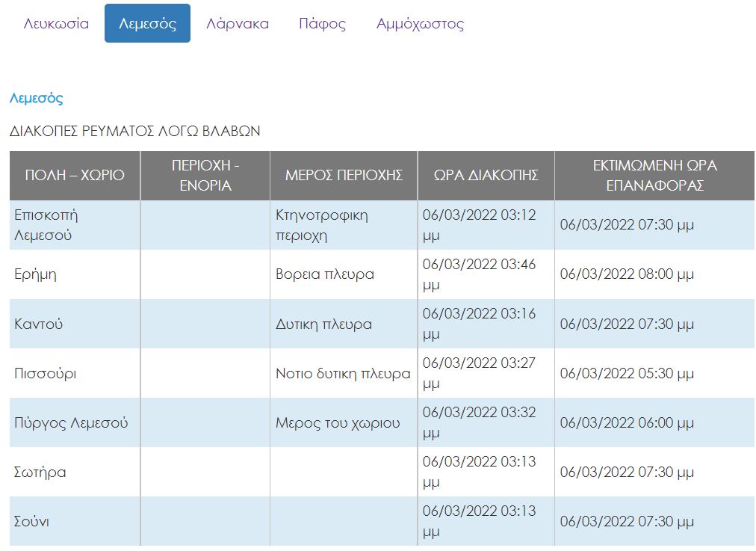Click the ΕΚΤΙΜΩΜΕΝΗ ΩΡΑ ΕΠΑΝΑΦΟΡΑΣ column header

pyautogui.click(x=654, y=176)
